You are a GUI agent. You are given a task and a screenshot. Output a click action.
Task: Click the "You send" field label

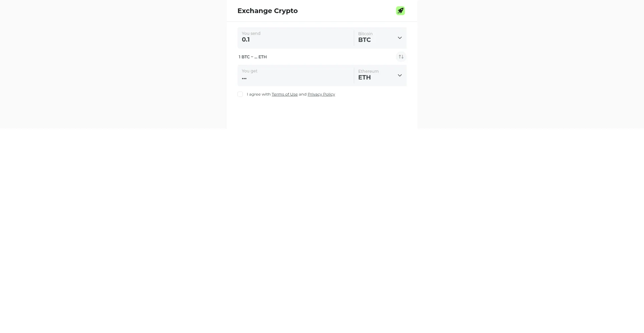point(251,33)
